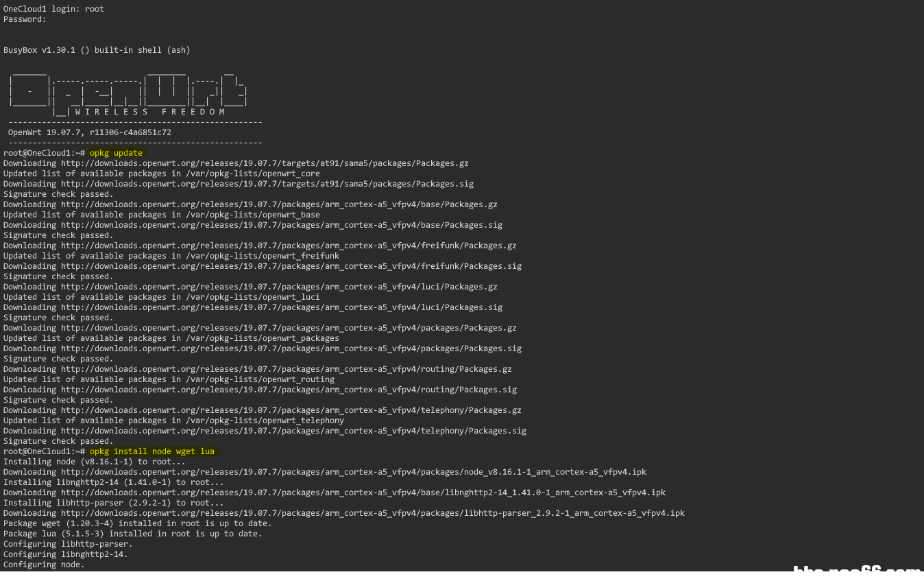Click the OpenWrt ASCII art logo
Image resolution: width=924 pixels, height=581 pixels.
(x=128, y=90)
